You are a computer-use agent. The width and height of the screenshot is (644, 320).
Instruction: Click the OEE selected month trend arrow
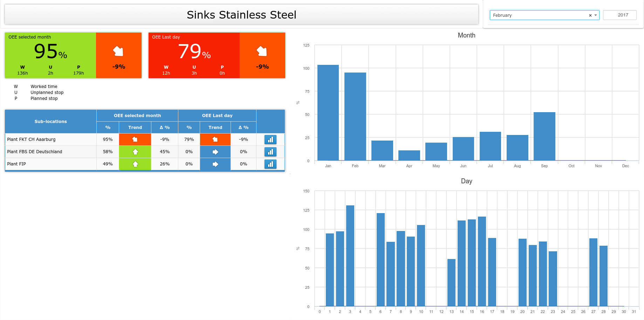tap(118, 52)
